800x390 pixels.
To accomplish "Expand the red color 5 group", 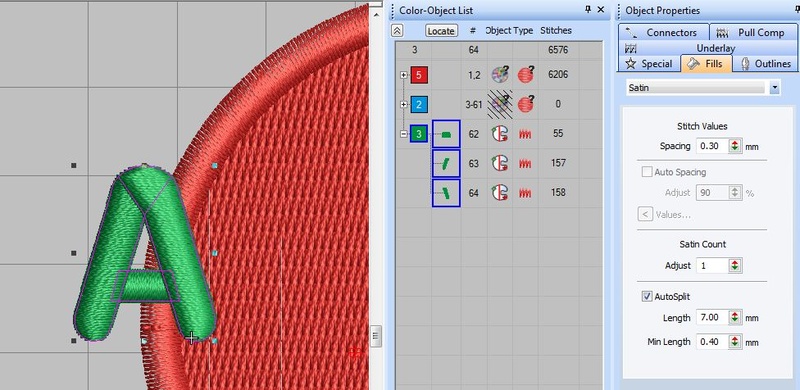I will click(x=405, y=75).
